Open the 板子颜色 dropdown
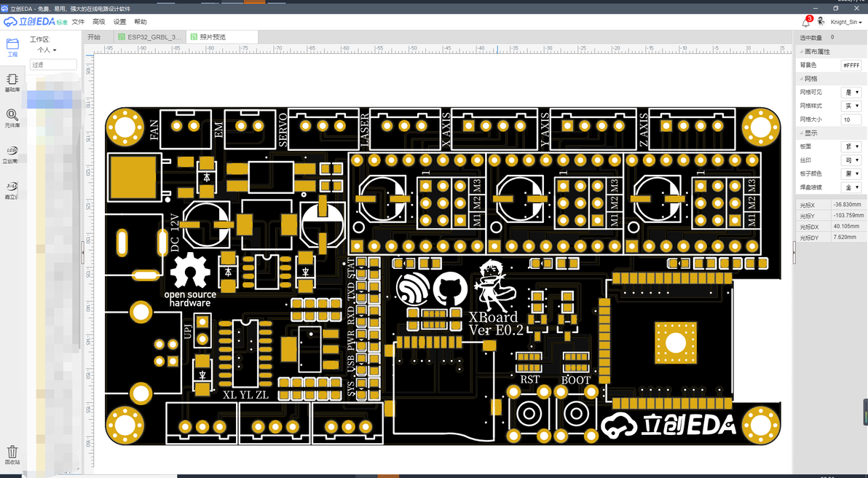 point(851,174)
